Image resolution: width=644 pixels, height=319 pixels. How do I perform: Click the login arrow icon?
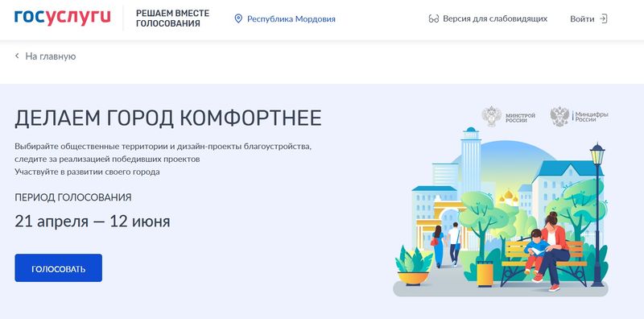pyautogui.click(x=603, y=19)
